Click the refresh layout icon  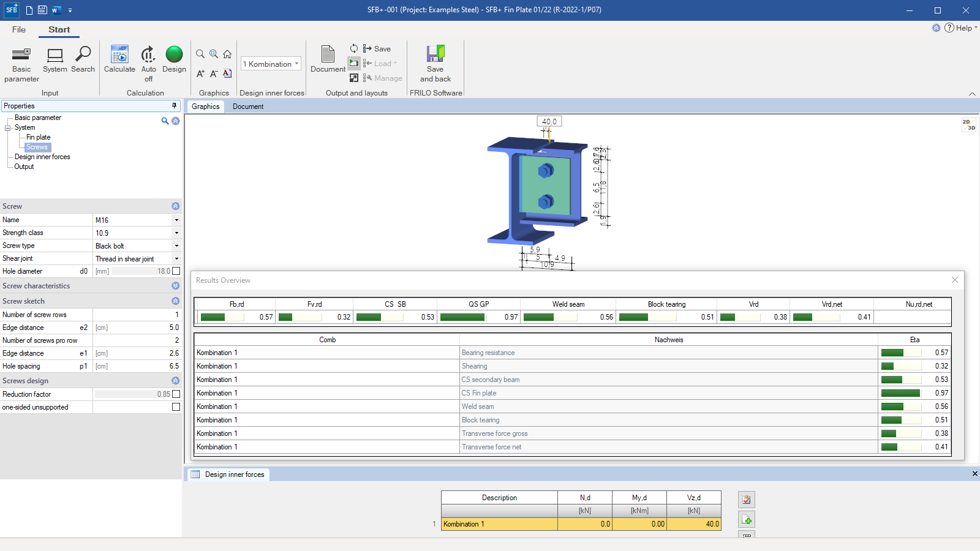354,48
